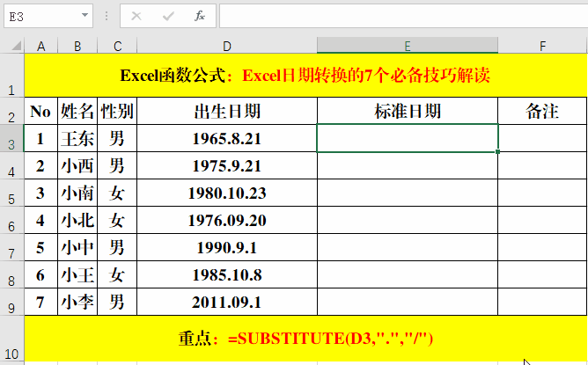The height and width of the screenshot is (365, 588).
Task: Select column A header
Action: pos(40,46)
